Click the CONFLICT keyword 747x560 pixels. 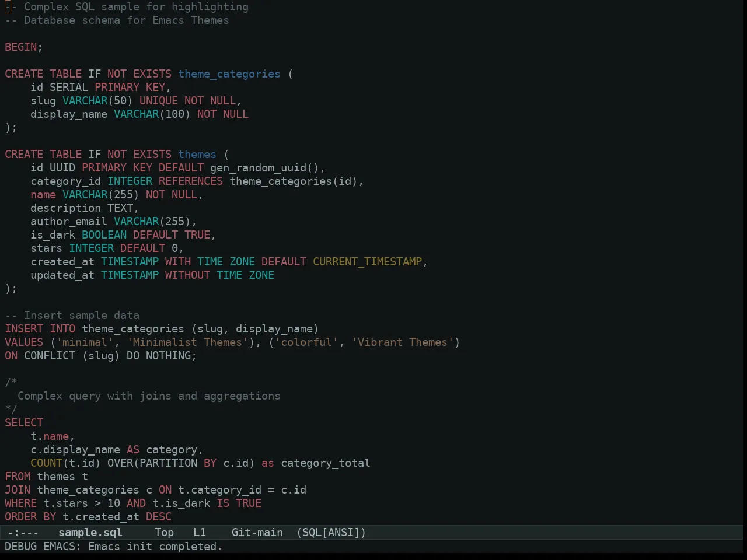[50, 356]
